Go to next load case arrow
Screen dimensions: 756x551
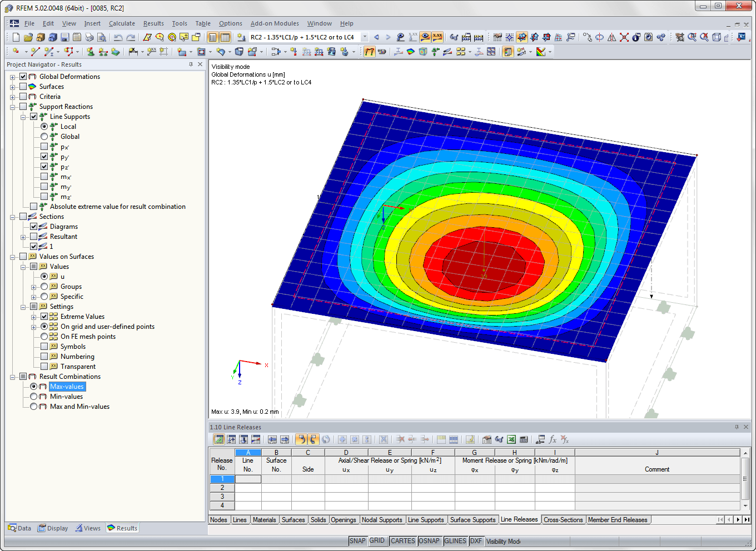[x=388, y=37]
